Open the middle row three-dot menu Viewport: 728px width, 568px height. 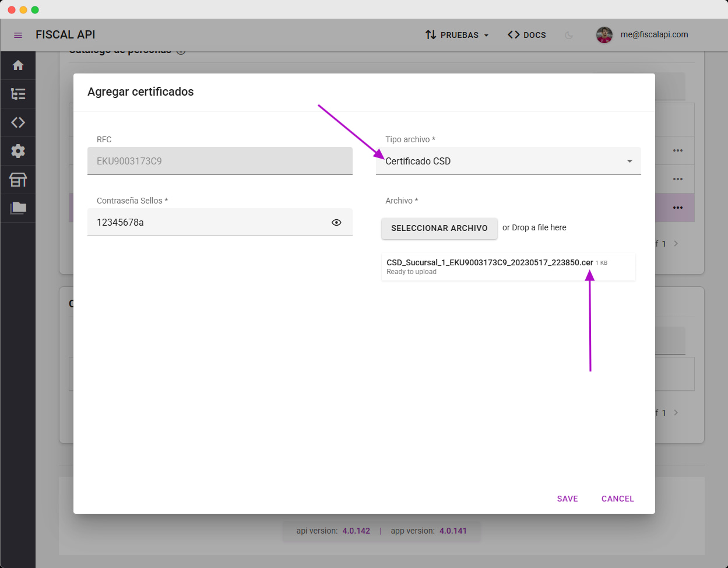pyautogui.click(x=678, y=179)
